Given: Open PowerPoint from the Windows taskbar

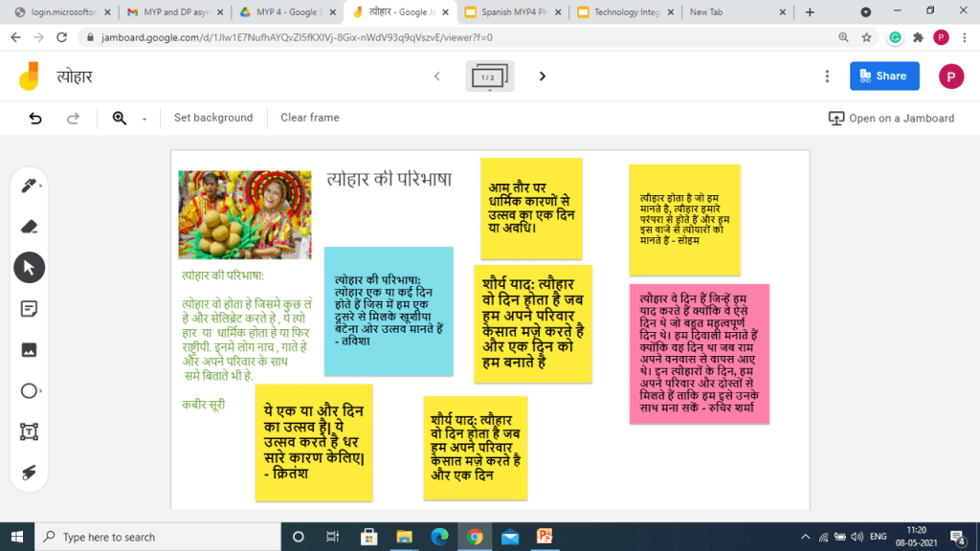Looking at the screenshot, I should click(x=545, y=537).
